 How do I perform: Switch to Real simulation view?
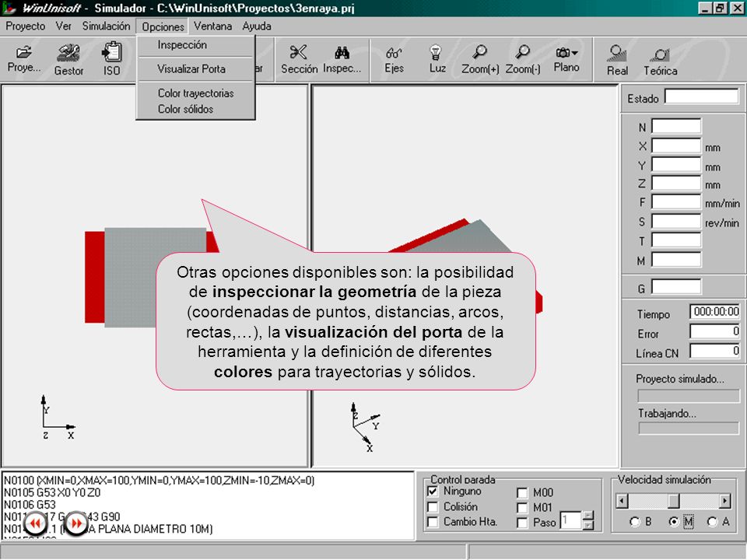[x=617, y=60]
